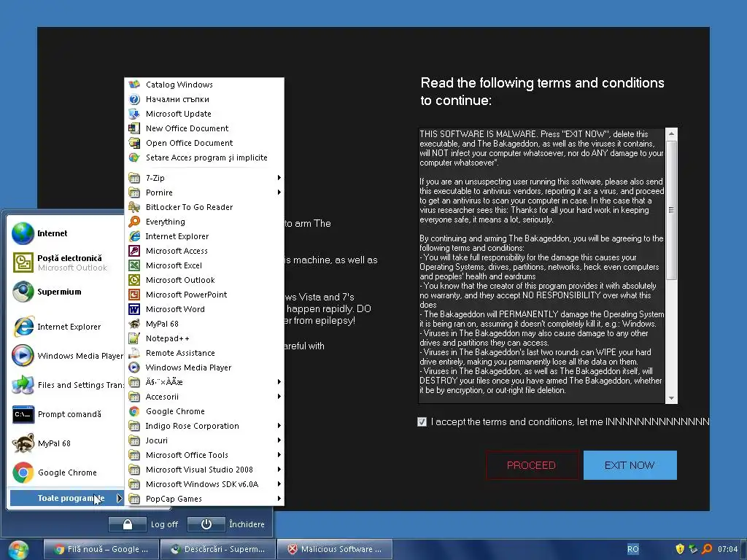The width and height of the screenshot is (747, 560).
Task: Expand Microsoft Windows SDK v6.0A folder
Action: point(205,484)
